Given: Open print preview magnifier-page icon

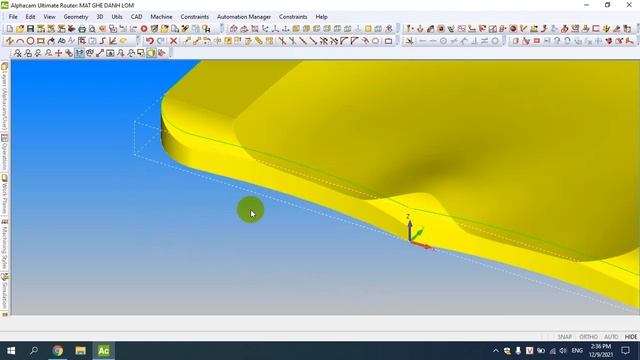Looking at the screenshot, I should click(x=92, y=29).
